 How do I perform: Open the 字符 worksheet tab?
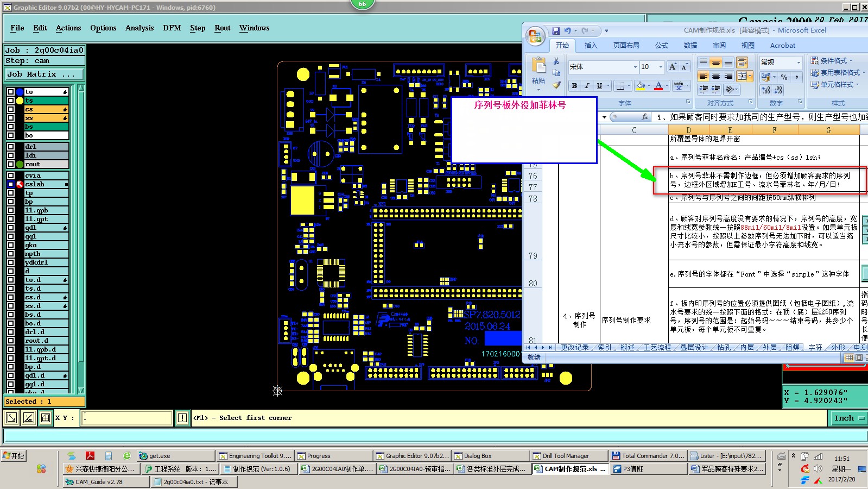pos(815,347)
